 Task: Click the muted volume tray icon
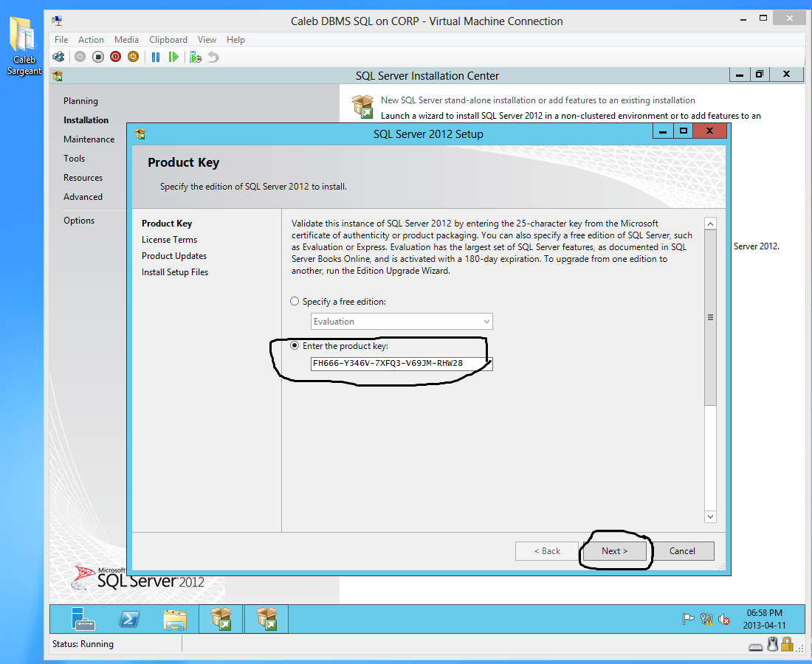724,619
